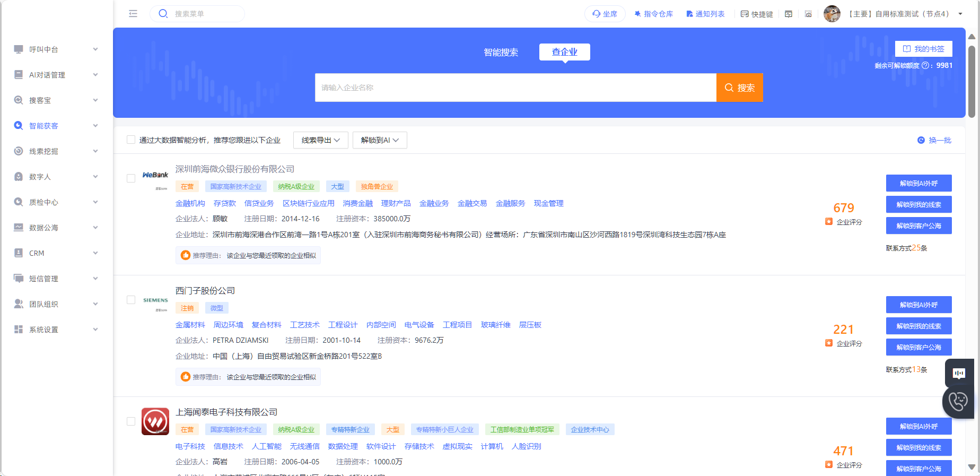
Task: Click the 专精特新小巨人企业 tag
Action: 445,429
